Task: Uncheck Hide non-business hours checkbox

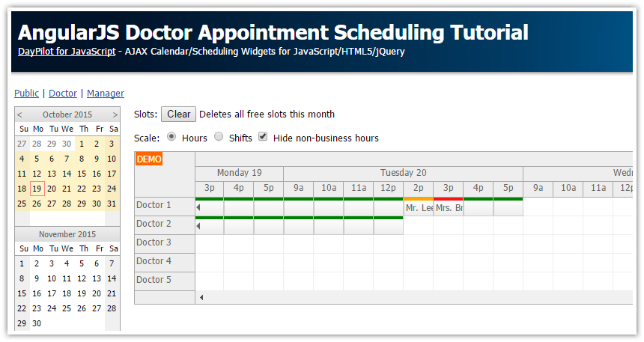Action: (x=263, y=137)
